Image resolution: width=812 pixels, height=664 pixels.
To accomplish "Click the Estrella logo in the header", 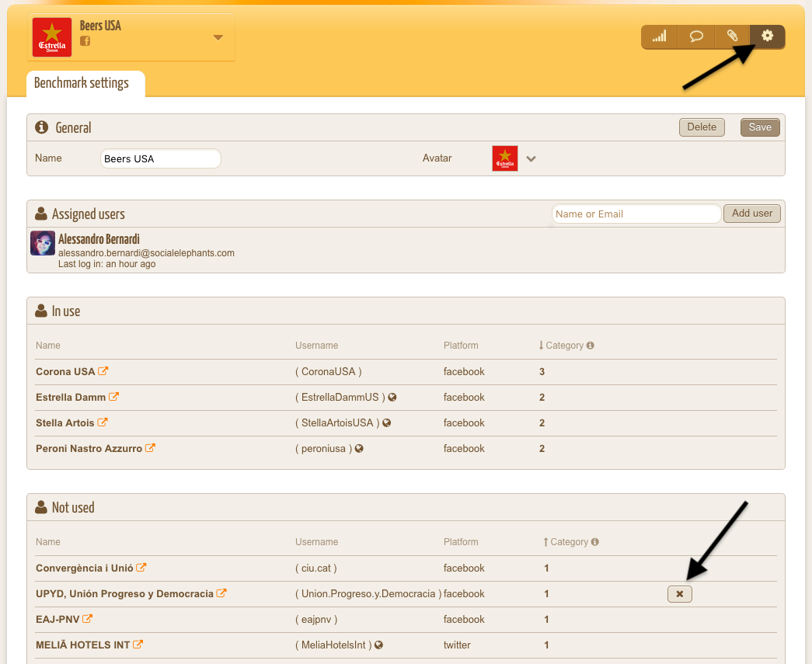I will coord(52,37).
